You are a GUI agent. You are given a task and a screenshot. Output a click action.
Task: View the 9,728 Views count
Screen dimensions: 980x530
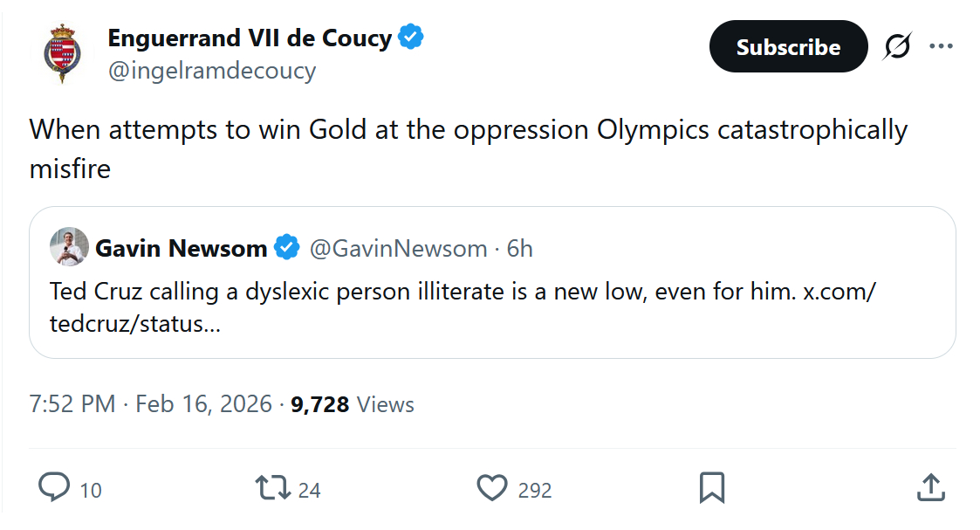353,404
